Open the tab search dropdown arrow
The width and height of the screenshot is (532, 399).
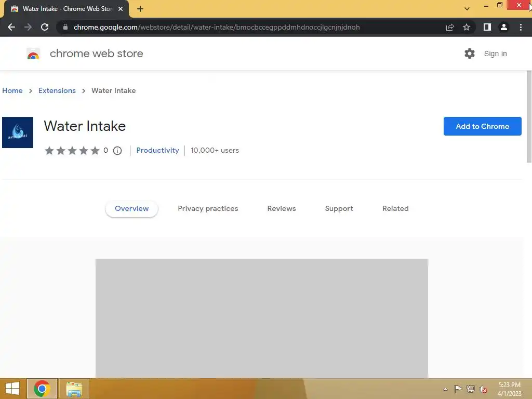tap(467, 9)
